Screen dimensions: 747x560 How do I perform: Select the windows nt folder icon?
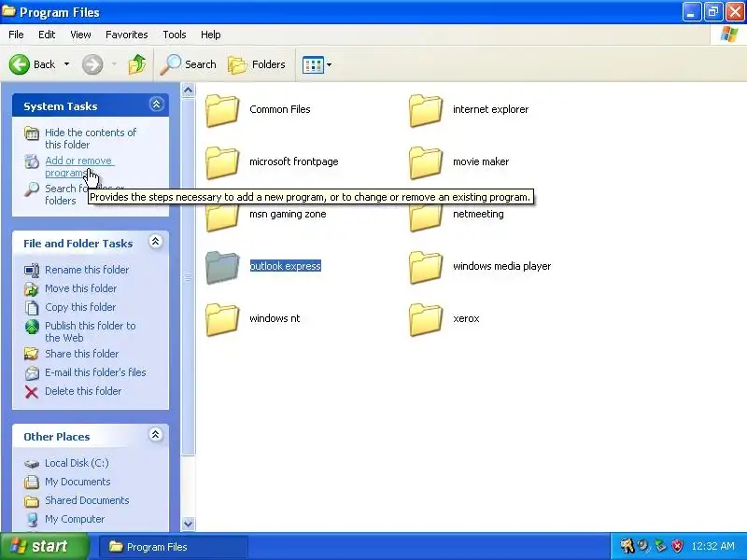click(x=222, y=319)
